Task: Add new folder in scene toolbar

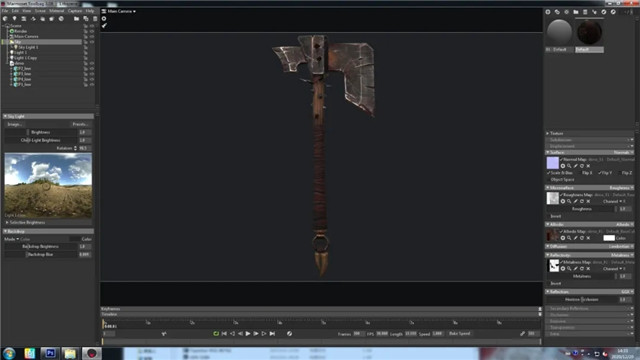Action: (x=76, y=18)
